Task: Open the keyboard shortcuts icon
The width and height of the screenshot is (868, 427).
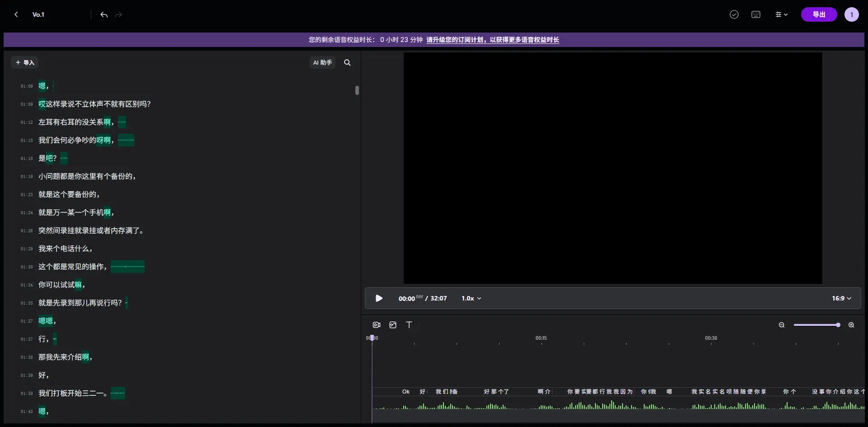Action: (x=756, y=14)
